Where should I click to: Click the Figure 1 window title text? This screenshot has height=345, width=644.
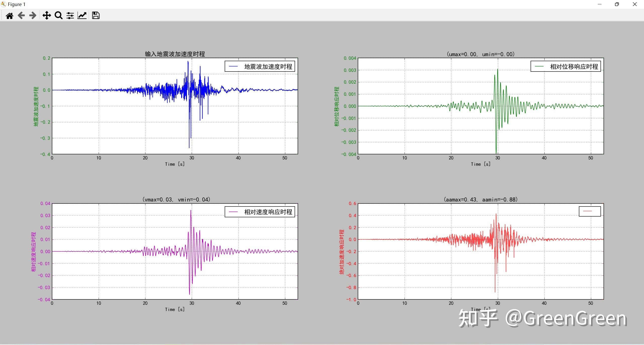[17, 4]
